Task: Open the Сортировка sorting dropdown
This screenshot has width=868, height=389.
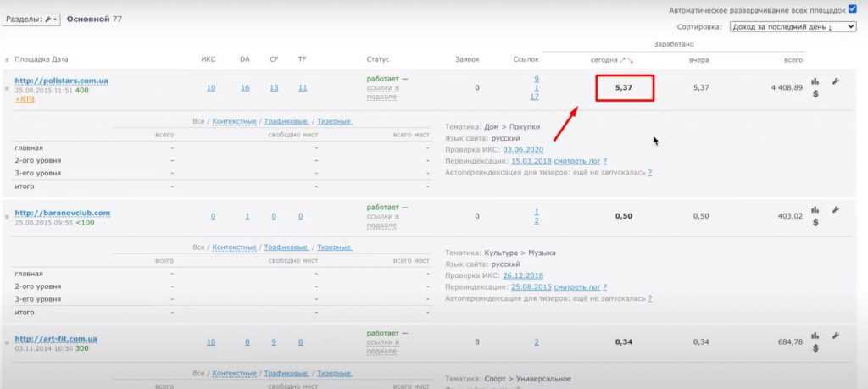Action: (x=792, y=27)
